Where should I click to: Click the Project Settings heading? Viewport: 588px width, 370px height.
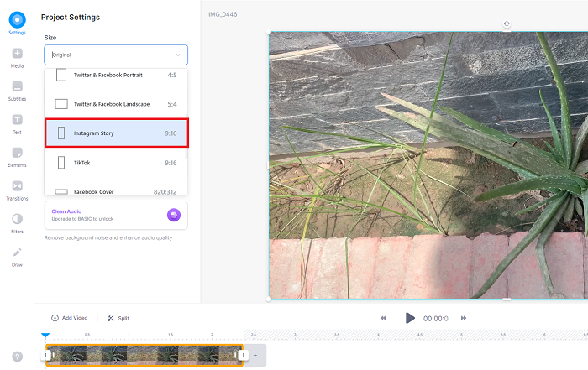[x=71, y=18]
